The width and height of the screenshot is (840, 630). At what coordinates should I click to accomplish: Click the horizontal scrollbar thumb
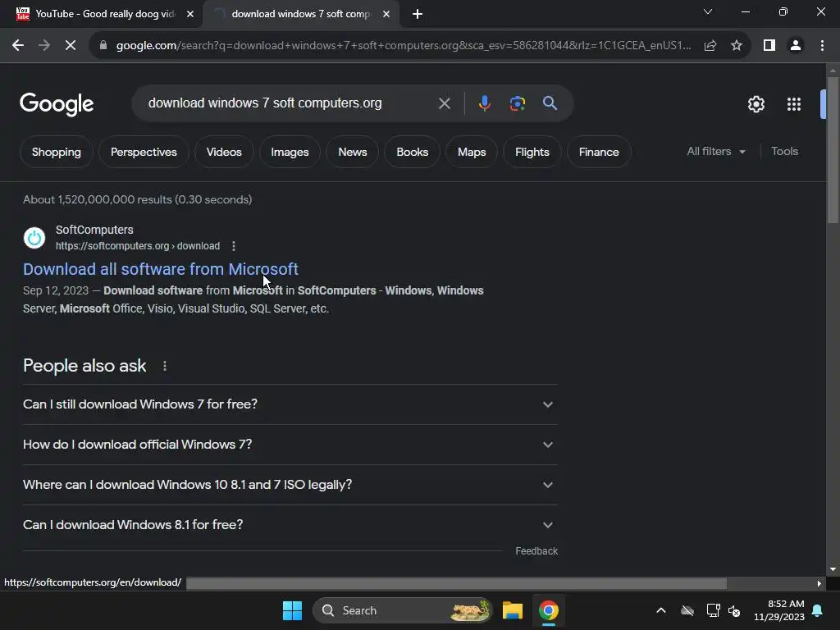click(456, 583)
